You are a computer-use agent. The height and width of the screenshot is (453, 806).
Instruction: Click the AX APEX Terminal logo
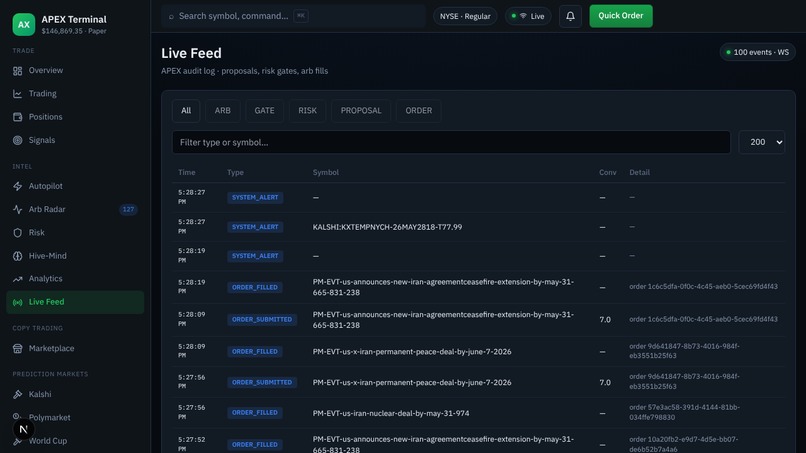pyautogui.click(x=24, y=25)
